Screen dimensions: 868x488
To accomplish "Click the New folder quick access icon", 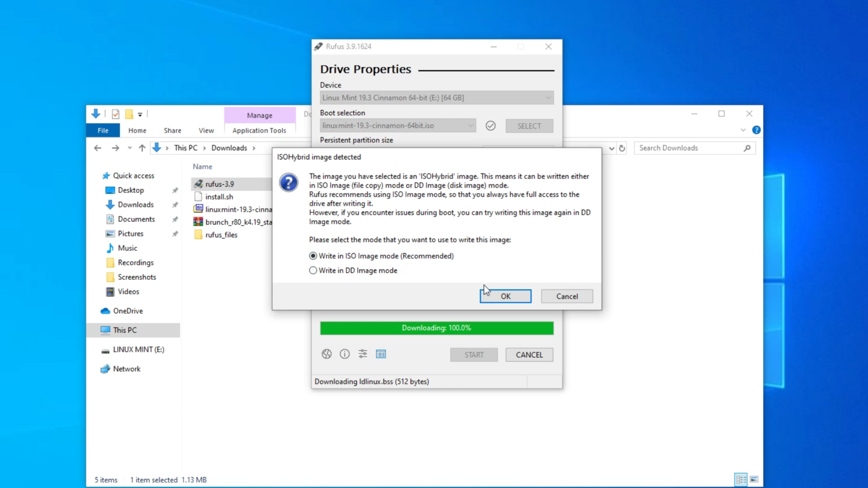I will point(129,114).
